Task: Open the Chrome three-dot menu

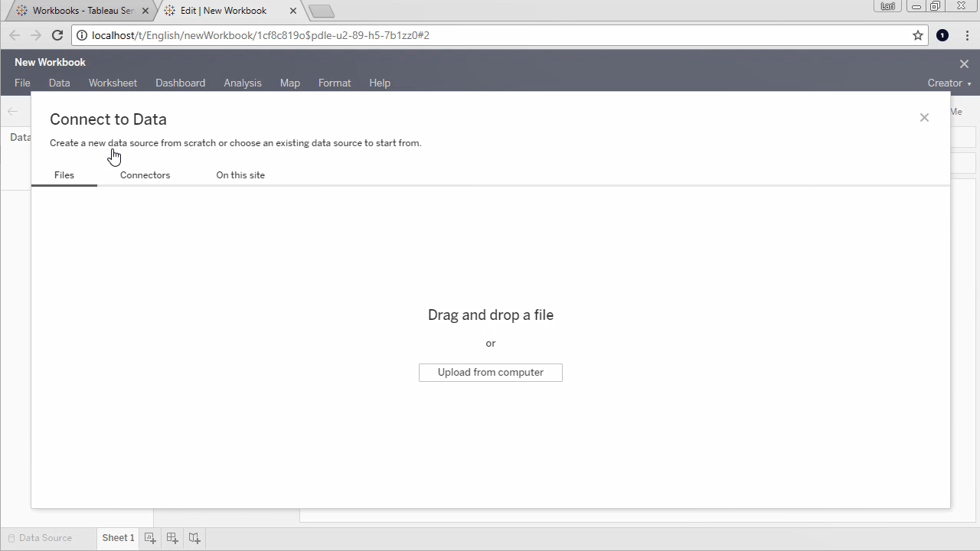Action: [x=967, y=35]
